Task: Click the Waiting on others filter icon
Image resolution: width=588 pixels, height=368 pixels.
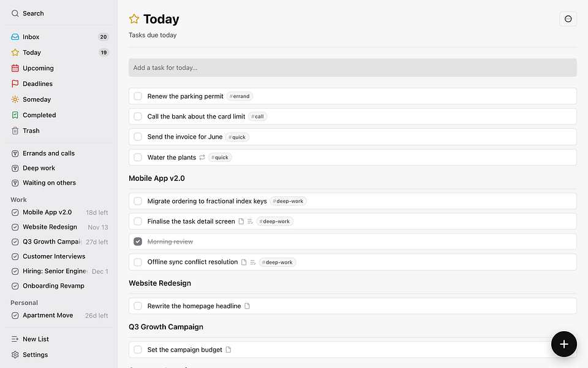Action: click(x=15, y=183)
